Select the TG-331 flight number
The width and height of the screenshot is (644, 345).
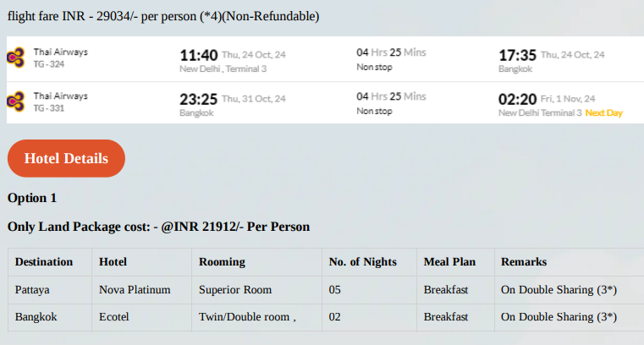(49, 108)
